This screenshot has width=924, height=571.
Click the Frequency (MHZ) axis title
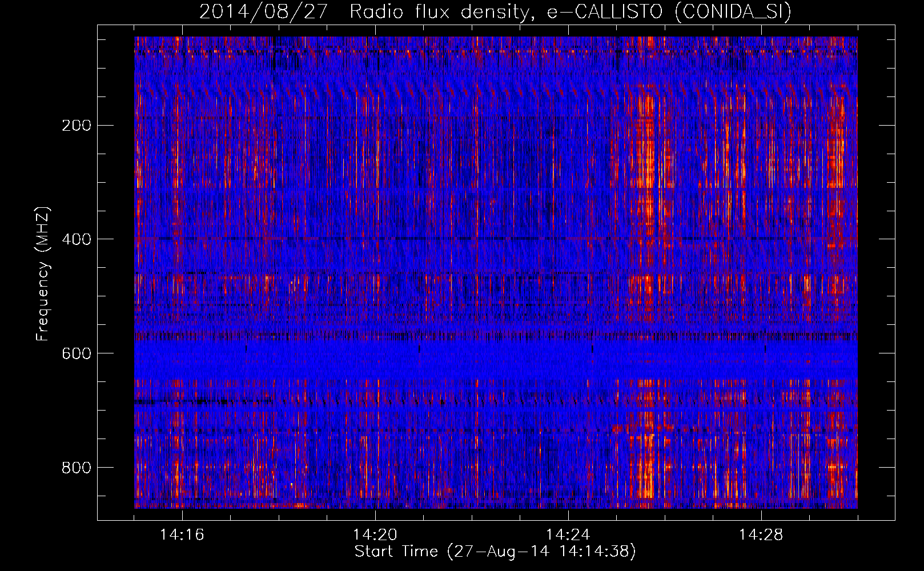click(x=43, y=274)
